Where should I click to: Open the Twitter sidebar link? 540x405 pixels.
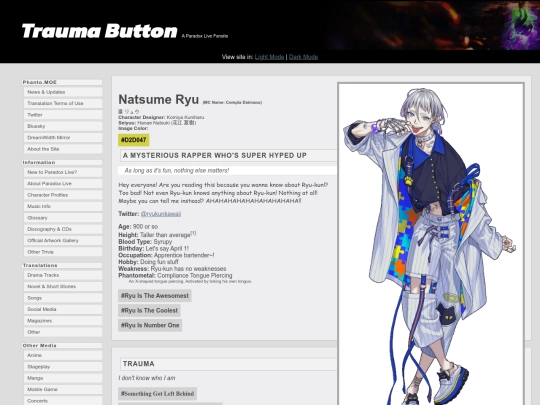(x=63, y=115)
